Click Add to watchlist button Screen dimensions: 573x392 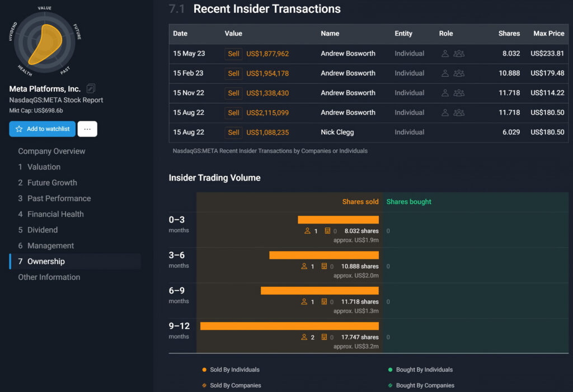point(43,129)
